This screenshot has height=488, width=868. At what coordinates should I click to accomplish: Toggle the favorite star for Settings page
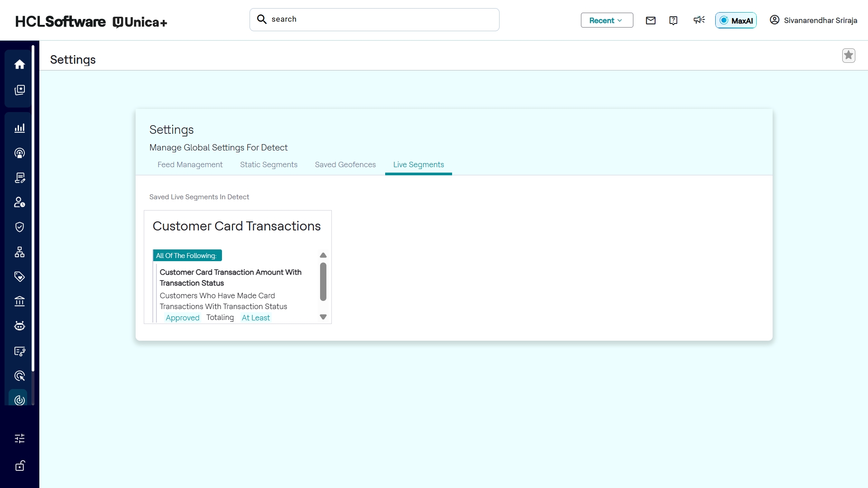click(x=849, y=56)
